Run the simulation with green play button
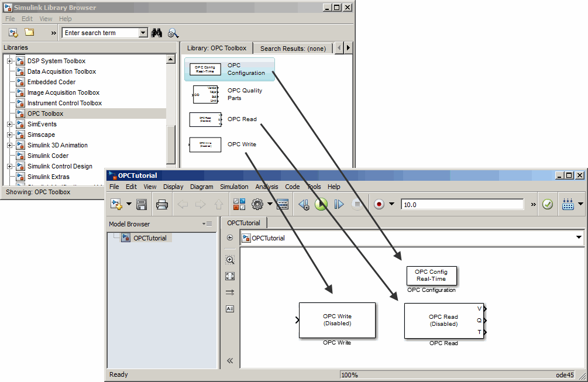The height and width of the screenshot is (382, 588). [x=321, y=204]
